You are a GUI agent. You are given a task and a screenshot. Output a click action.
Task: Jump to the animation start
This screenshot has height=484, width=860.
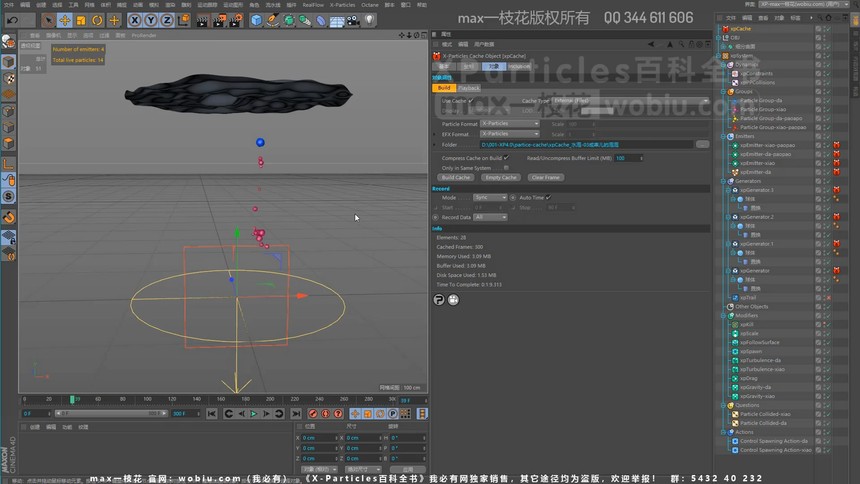click(x=212, y=414)
